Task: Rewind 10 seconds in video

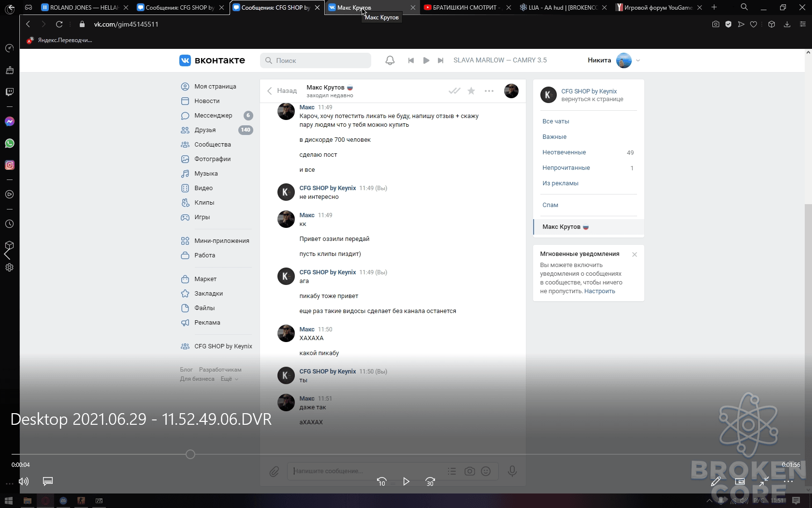Action: 381,481
